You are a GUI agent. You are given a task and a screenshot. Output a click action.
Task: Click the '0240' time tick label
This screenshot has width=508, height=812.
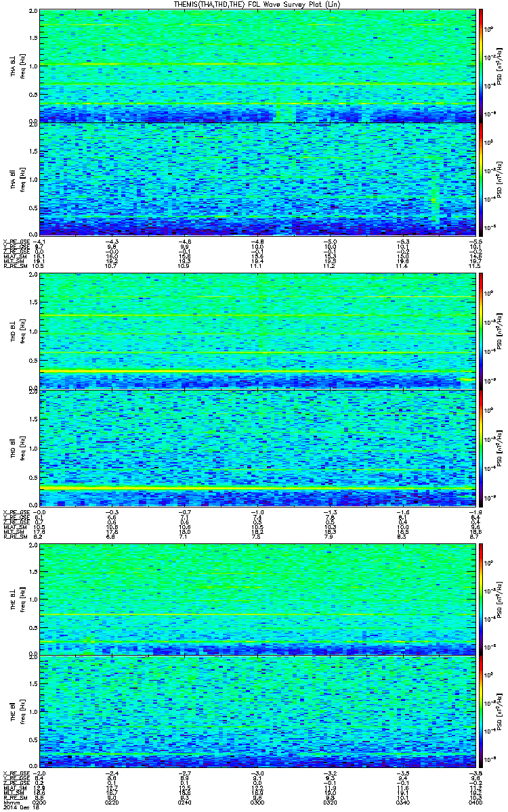click(x=184, y=803)
